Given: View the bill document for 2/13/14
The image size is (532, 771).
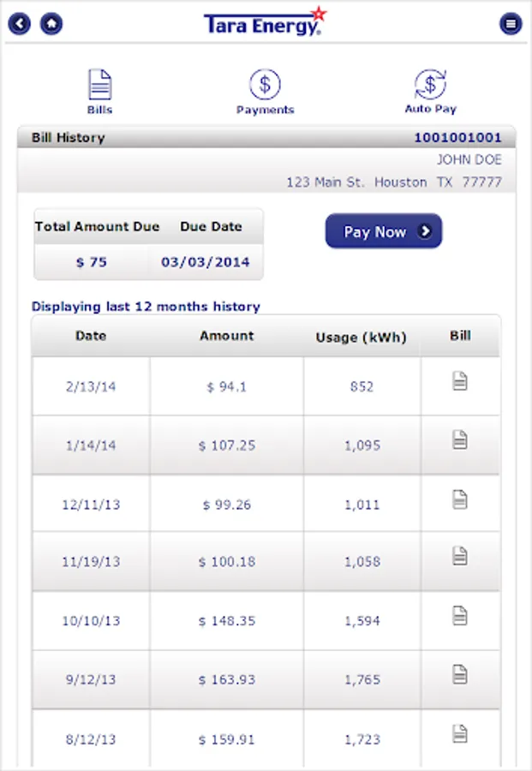Looking at the screenshot, I should click(460, 381).
